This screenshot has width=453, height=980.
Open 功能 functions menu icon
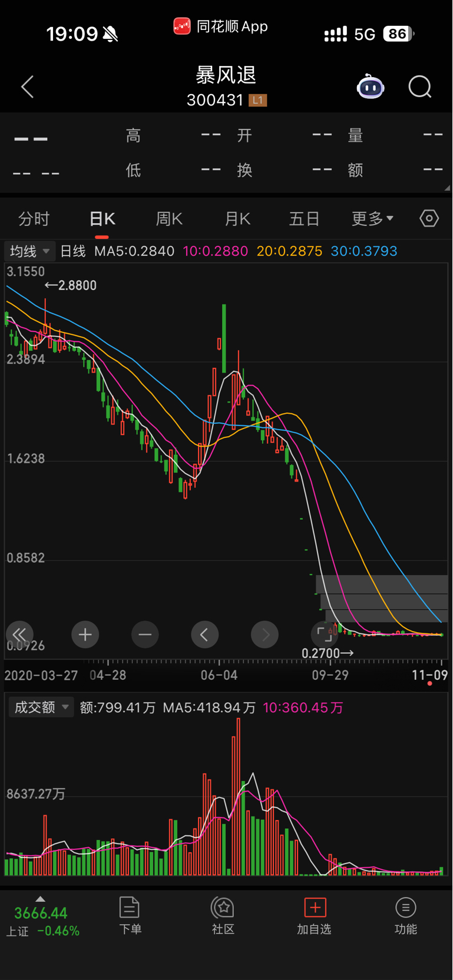(x=406, y=907)
